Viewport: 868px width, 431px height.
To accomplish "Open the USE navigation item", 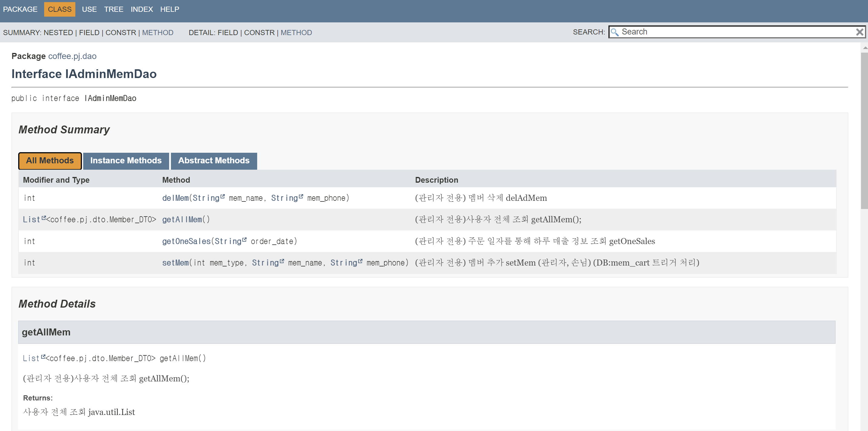I will coord(89,9).
